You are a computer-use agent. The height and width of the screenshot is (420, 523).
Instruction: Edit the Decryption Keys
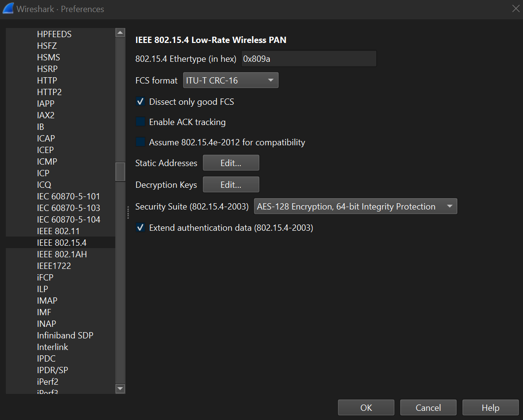pos(231,184)
